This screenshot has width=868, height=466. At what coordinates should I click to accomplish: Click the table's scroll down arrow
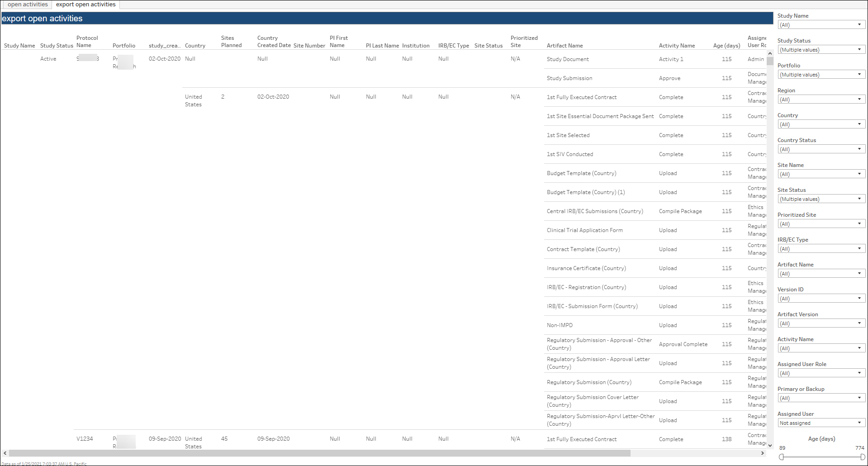[770, 446]
